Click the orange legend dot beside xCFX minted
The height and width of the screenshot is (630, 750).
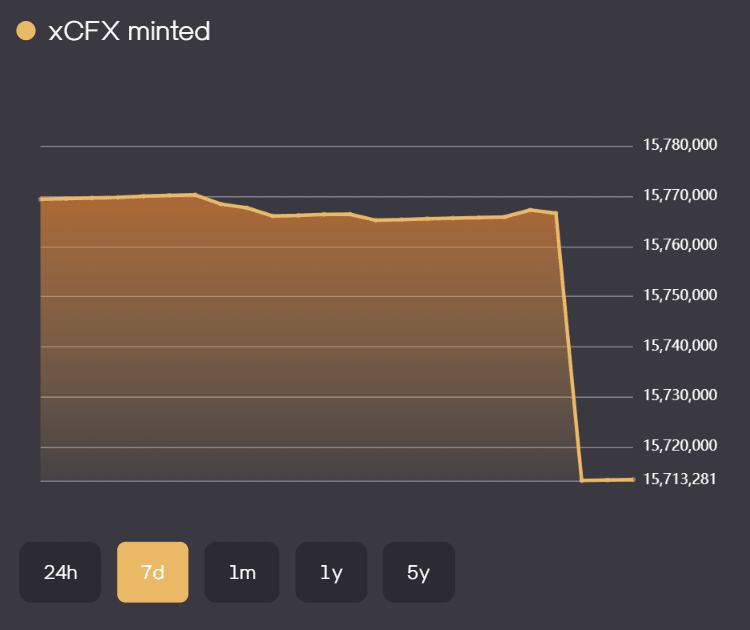pos(26,31)
